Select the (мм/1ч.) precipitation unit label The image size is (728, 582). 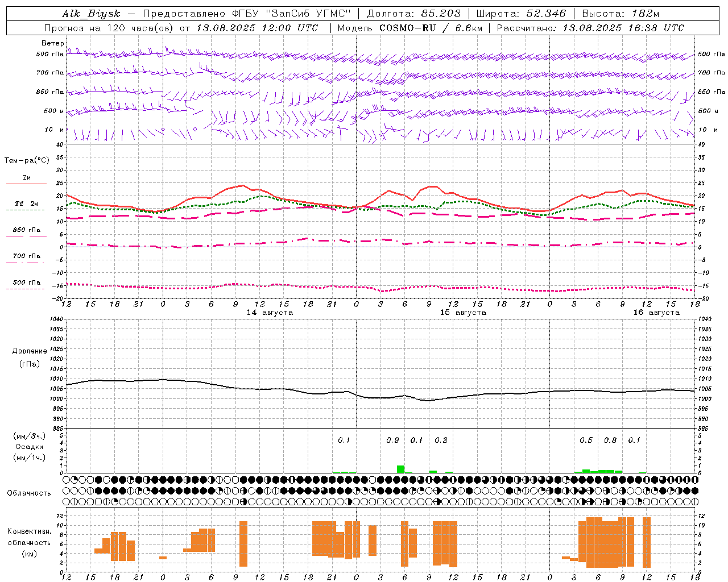tap(30, 458)
